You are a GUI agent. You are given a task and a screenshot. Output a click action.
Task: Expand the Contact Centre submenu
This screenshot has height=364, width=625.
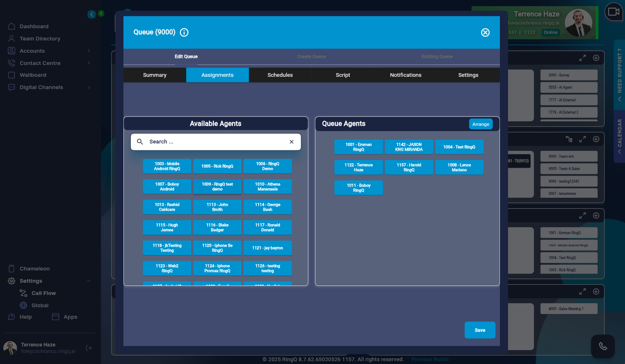click(x=89, y=63)
